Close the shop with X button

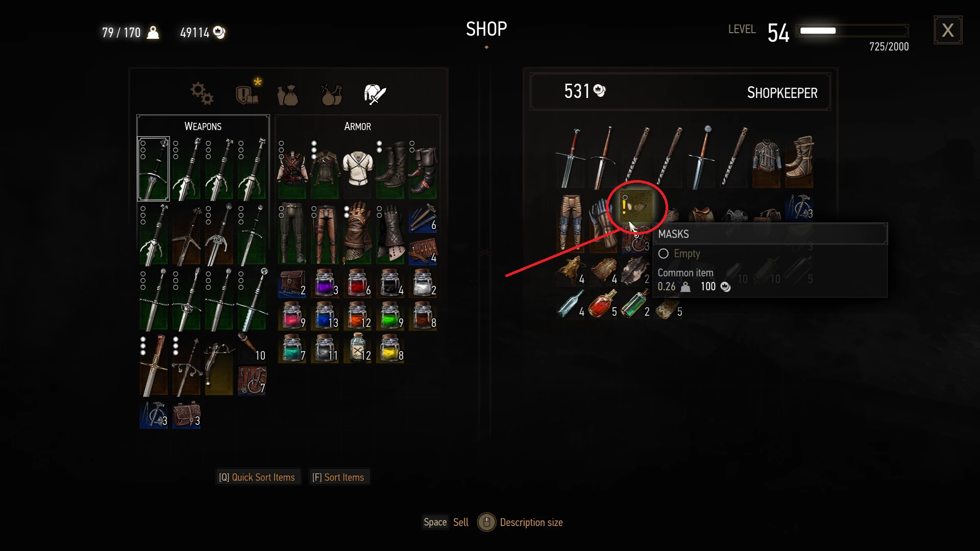[948, 30]
